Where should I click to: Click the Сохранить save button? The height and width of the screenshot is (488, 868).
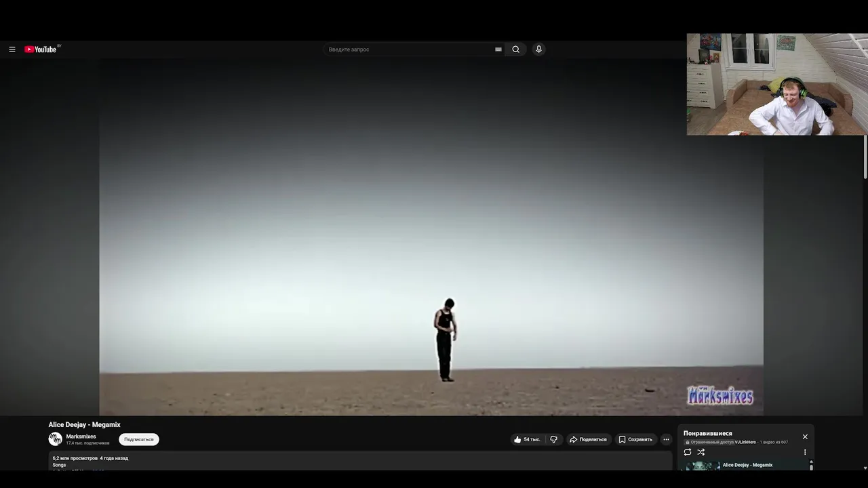click(635, 439)
